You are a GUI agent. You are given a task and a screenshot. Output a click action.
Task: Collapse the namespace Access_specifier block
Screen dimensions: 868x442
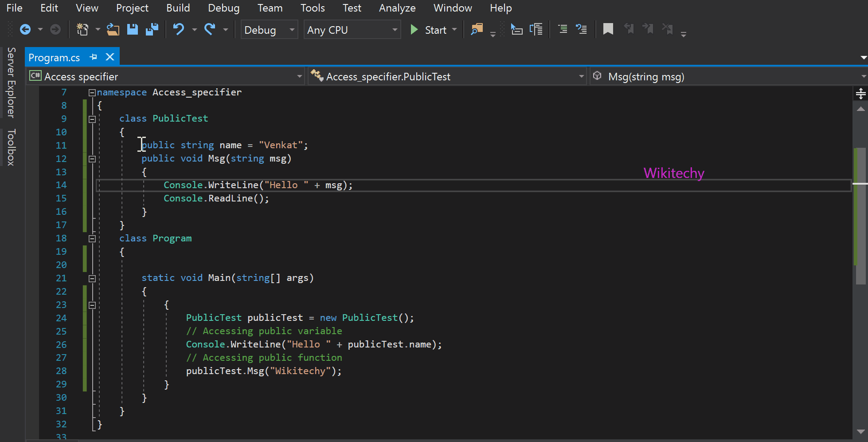(92, 93)
